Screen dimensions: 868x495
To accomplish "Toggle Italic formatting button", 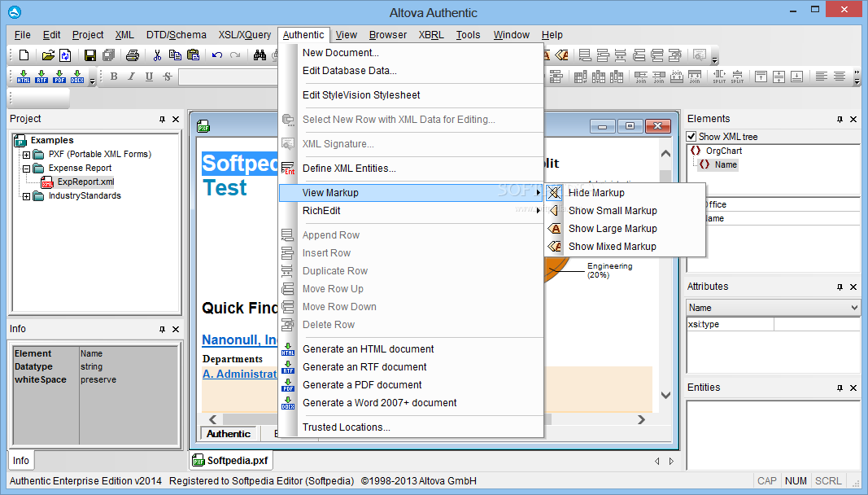I will [131, 77].
